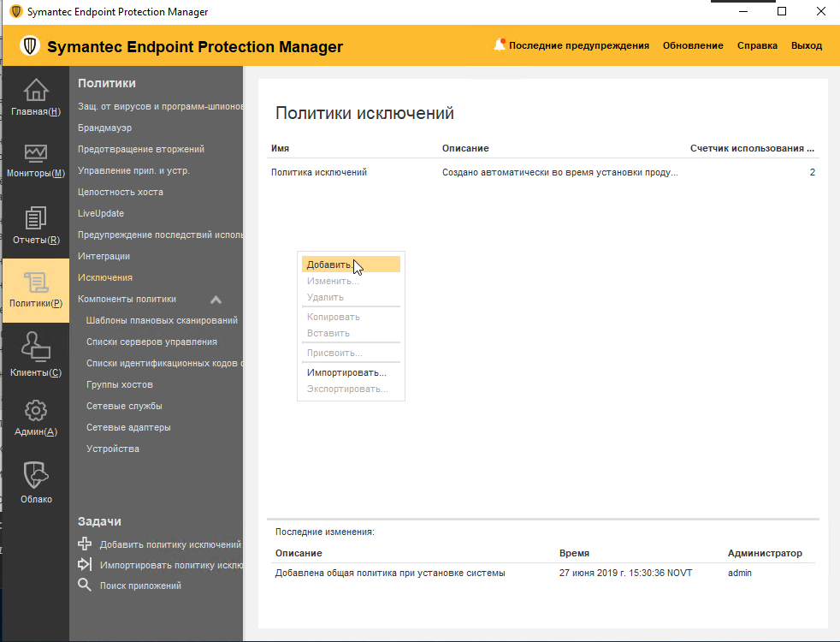This screenshot has height=642, width=840.
Task: Open the Политика исключений entry
Action: (316, 172)
